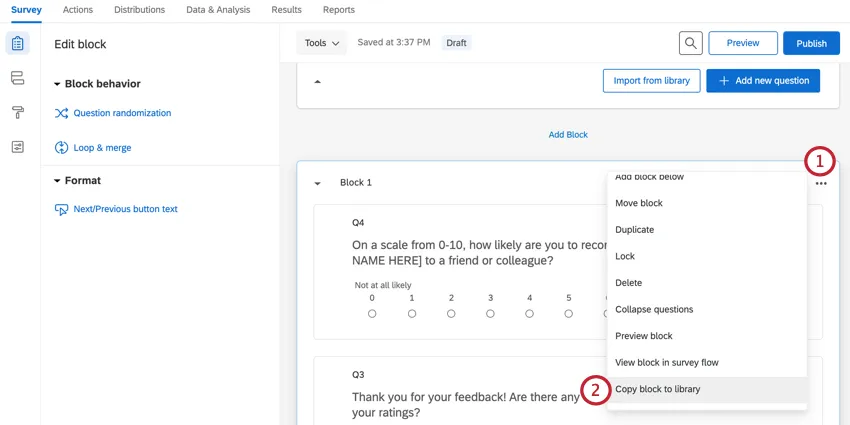Select rating 3 radio button
Image resolution: width=850 pixels, height=425 pixels.
point(490,314)
